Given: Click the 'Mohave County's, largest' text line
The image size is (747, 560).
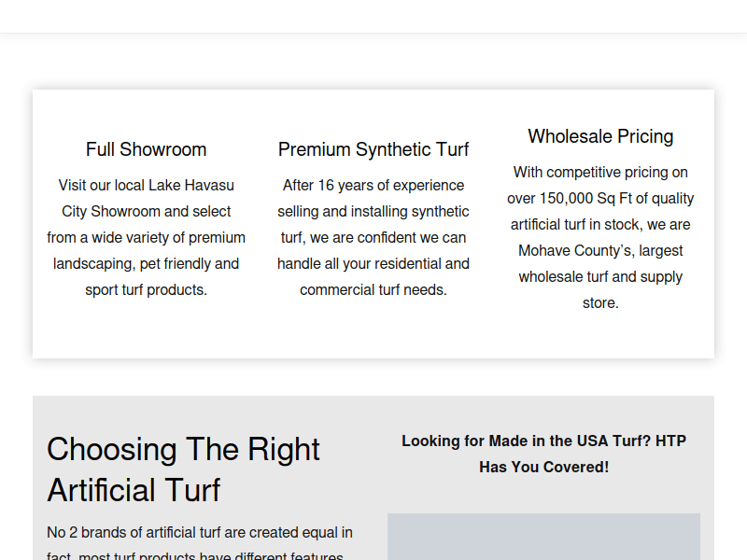Looking at the screenshot, I should [600, 250].
